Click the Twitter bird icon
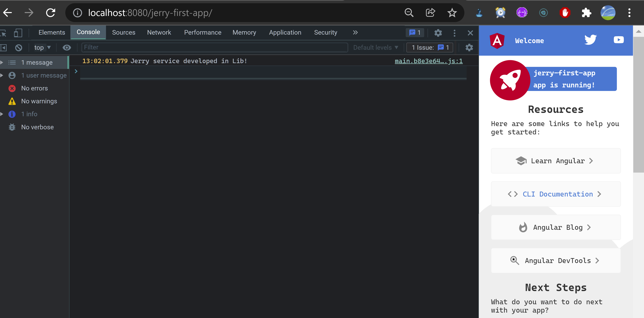Screen dimensions: 644x318 click(590, 40)
